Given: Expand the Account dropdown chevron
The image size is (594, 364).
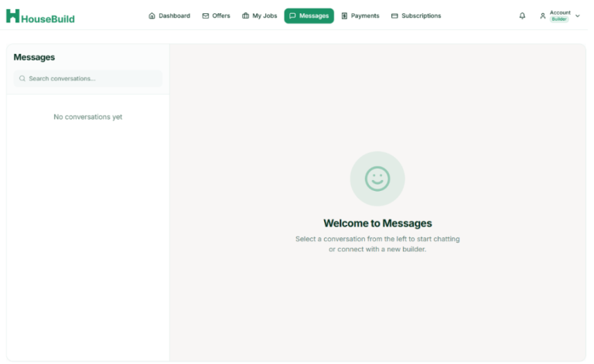Looking at the screenshot, I should [x=578, y=15].
